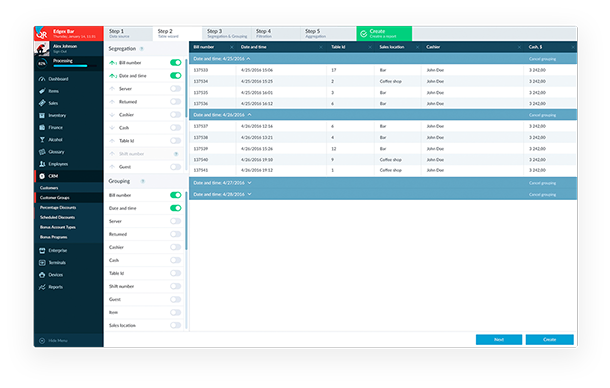The width and height of the screenshot is (610, 388).
Task: Click the blue Create button at bottom
Action: point(549,340)
